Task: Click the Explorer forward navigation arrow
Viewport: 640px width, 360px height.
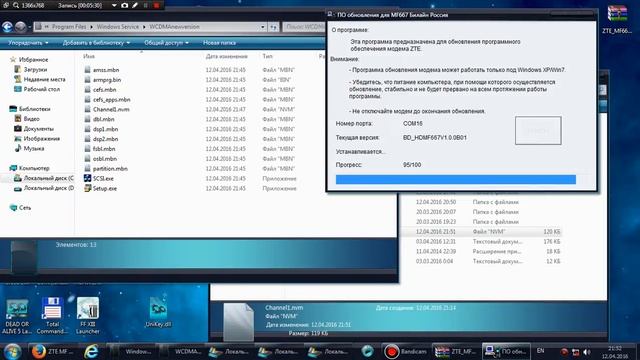Action: [x=20, y=27]
